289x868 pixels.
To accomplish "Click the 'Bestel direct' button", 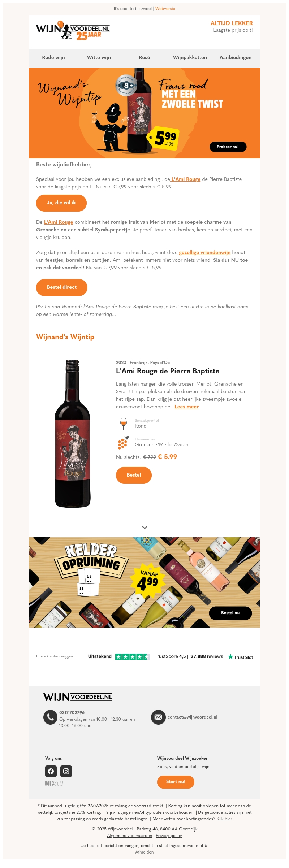I will [x=62, y=287].
